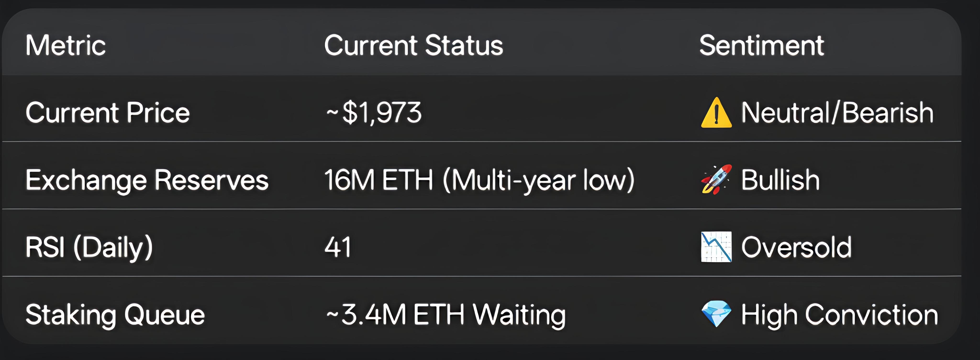
Task: Select the Metric column header
Action: pyautogui.click(x=65, y=46)
